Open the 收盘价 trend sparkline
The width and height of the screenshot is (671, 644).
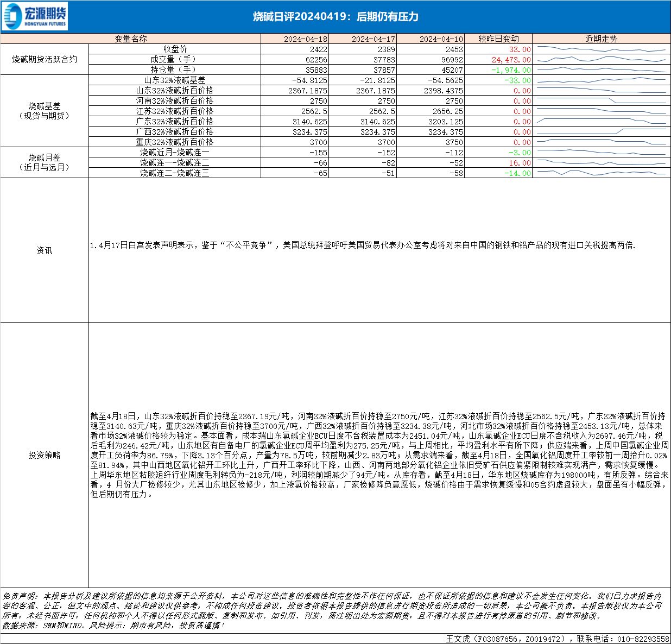point(602,49)
